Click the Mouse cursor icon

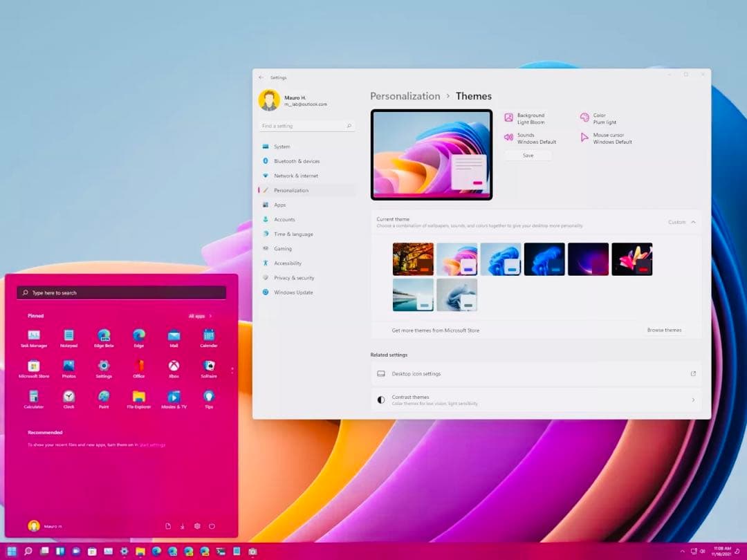pos(584,138)
